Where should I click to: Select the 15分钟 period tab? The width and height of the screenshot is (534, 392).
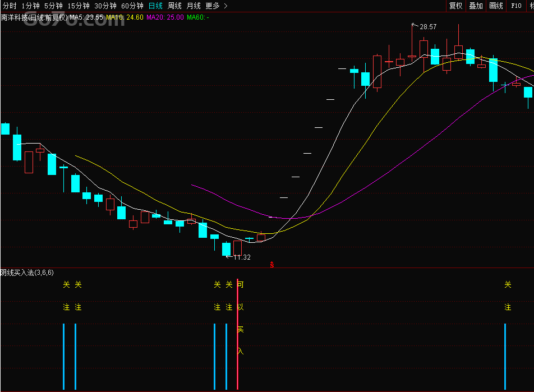click(79, 6)
